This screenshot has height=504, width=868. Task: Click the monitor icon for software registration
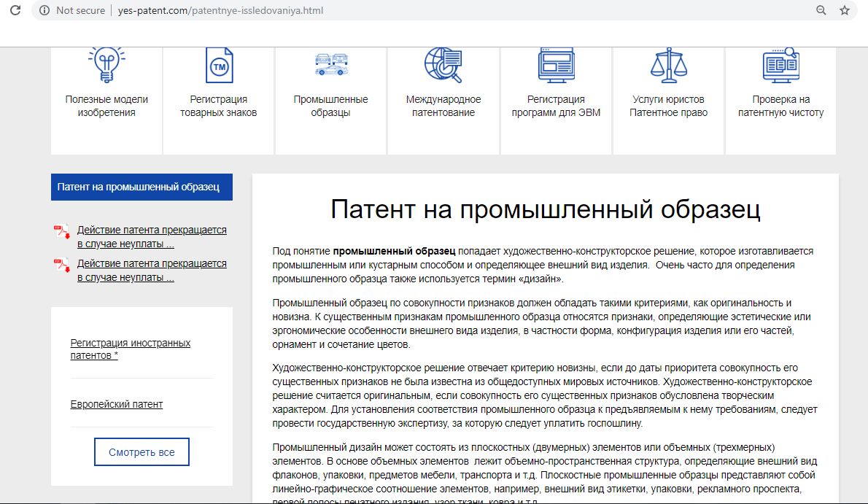pyautogui.click(x=557, y=65)
